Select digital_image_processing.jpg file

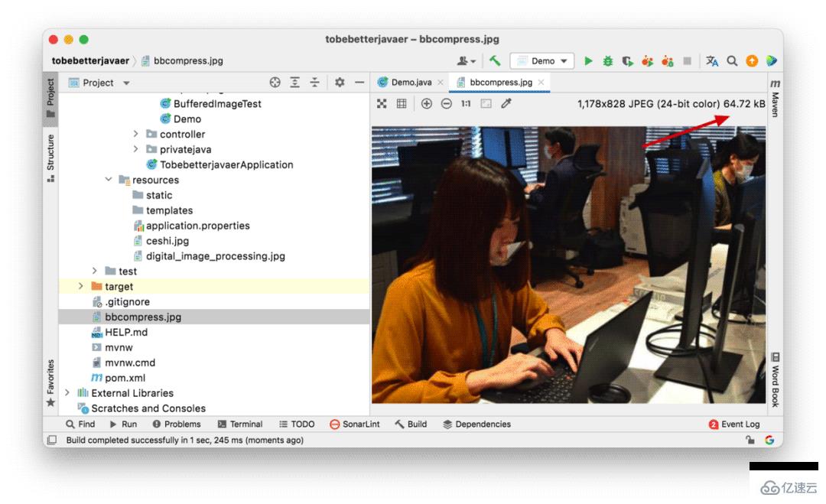(x=216, y=256)
